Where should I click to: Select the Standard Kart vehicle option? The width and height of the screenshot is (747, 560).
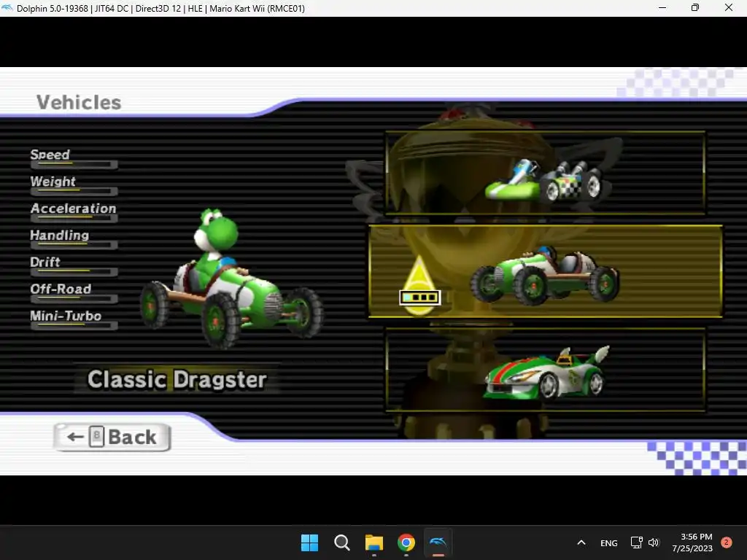[x=546, y=173]
